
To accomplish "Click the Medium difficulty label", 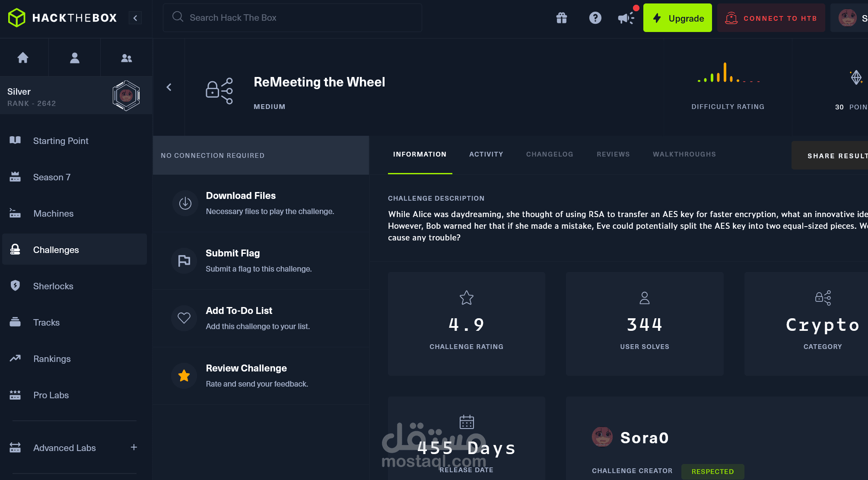I will [270, 106].
